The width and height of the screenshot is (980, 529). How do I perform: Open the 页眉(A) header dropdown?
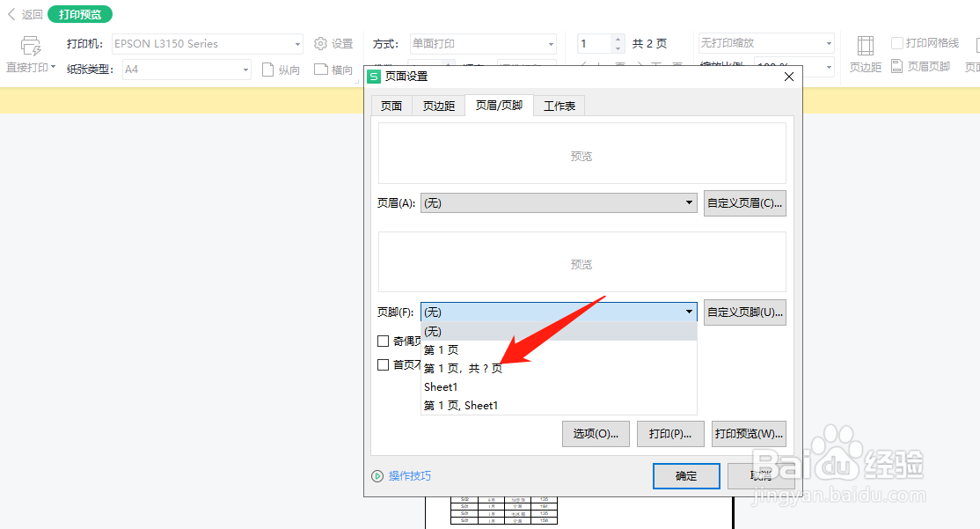691,202
